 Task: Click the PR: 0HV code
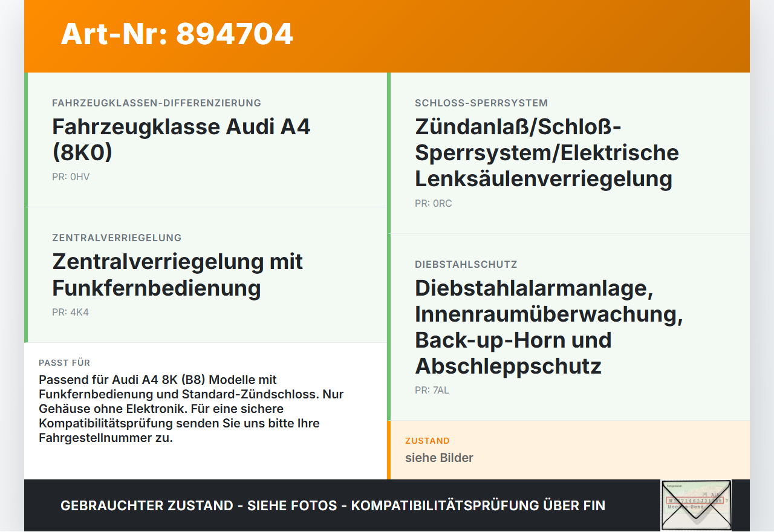coord(71,177)
